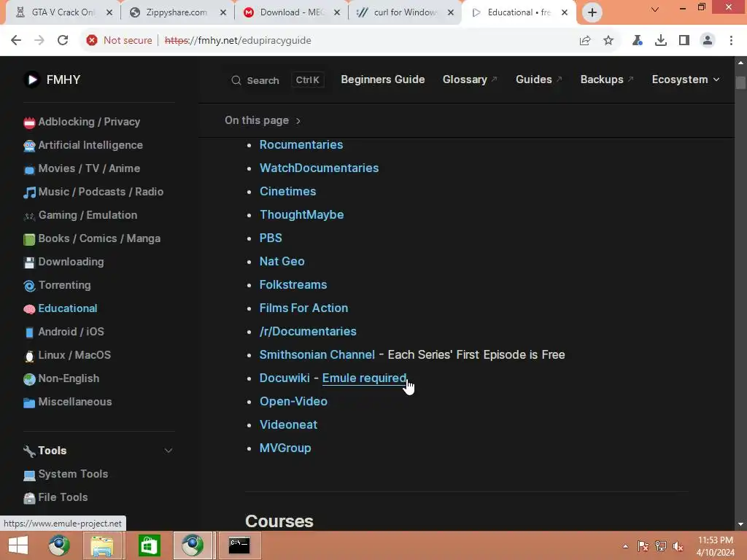Open the Guides nav link
This screenshot has width=747, height=560.
pos(538,79)
